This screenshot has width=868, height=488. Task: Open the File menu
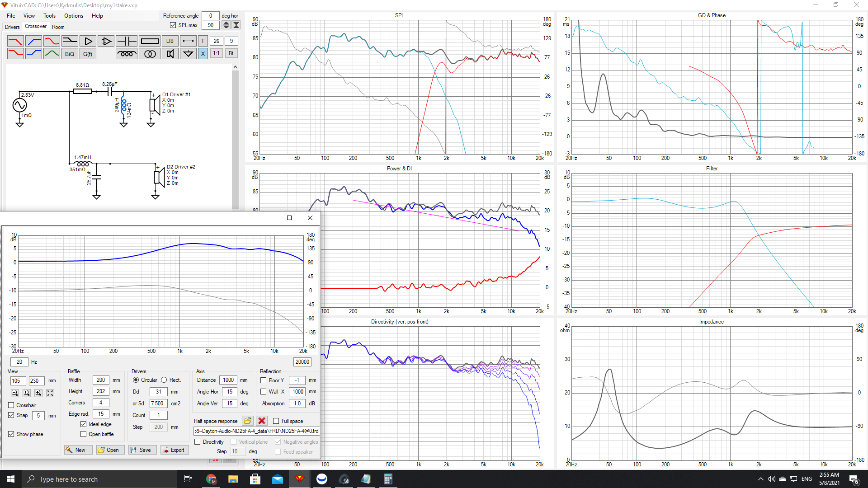(11, 16)
